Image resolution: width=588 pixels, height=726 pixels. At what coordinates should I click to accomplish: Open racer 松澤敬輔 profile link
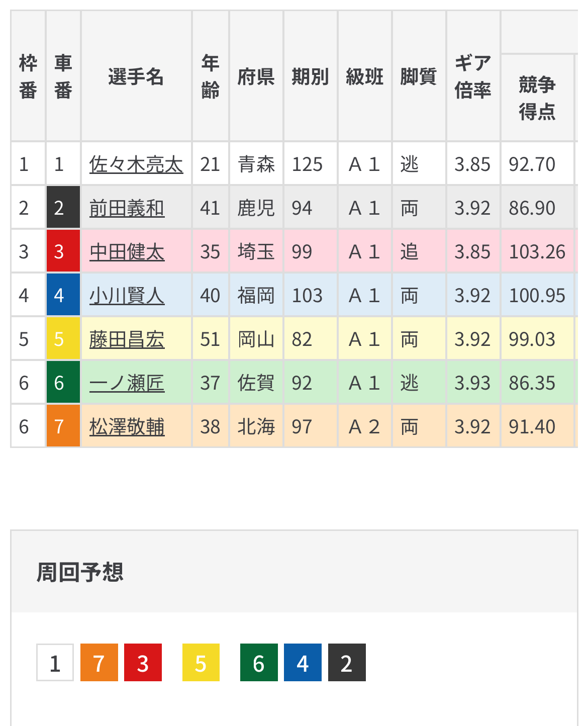pyautogui.click(x=127, y=427)
